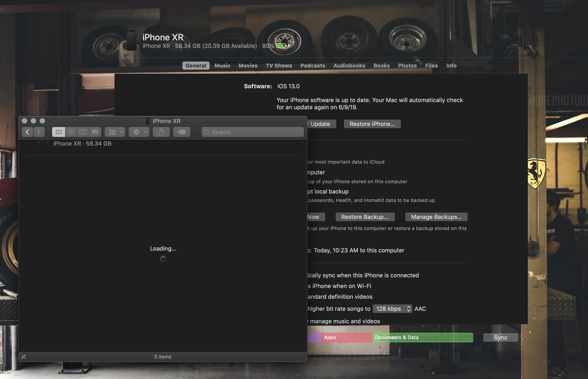Click the '58.34 GB (20.39 GB Available)' text
Image resolution: width=588 pixels, height=379 pixels.
coord(216,46)
